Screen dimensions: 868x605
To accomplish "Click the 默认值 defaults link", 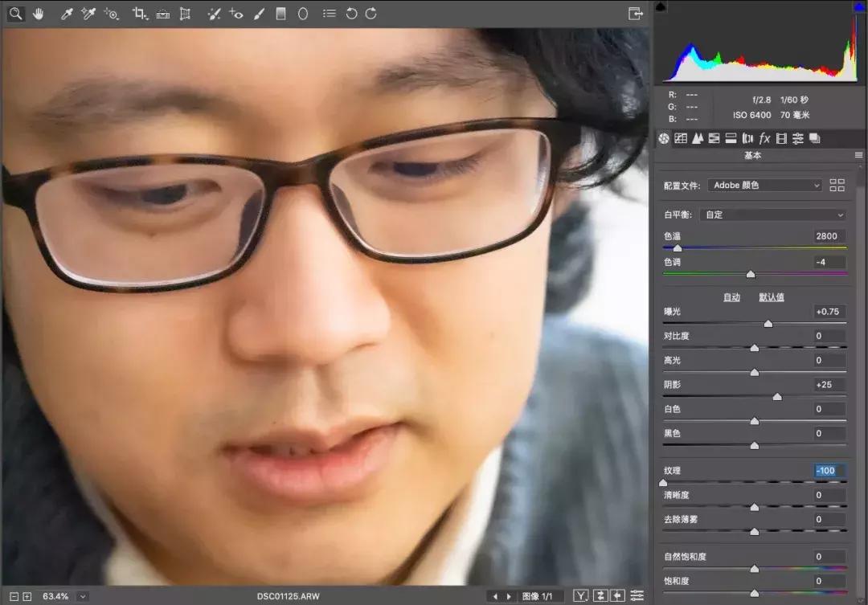I will tap(772, 296).
